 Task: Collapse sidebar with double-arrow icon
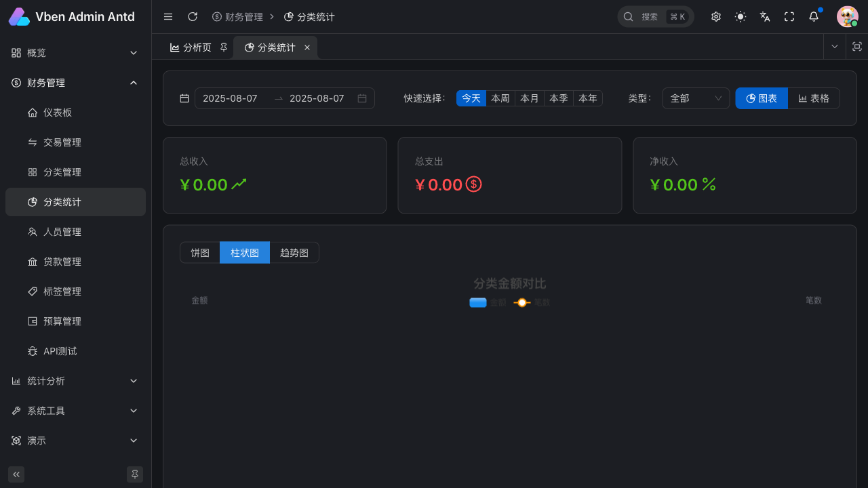(x=16, y=474)
